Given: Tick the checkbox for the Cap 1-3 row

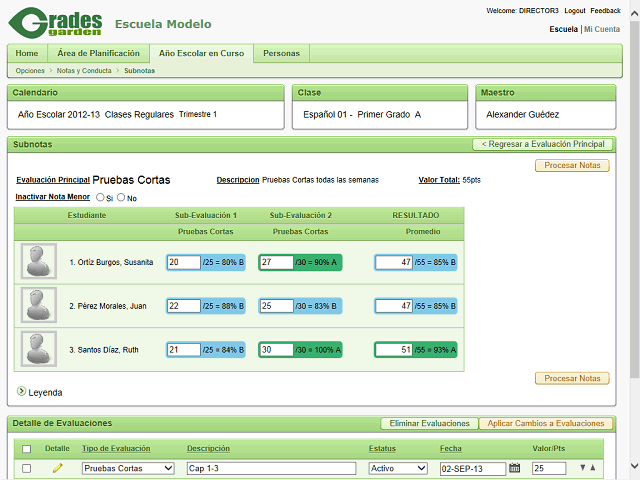Looking at the screenshot, I should click(x=27, y=468).
